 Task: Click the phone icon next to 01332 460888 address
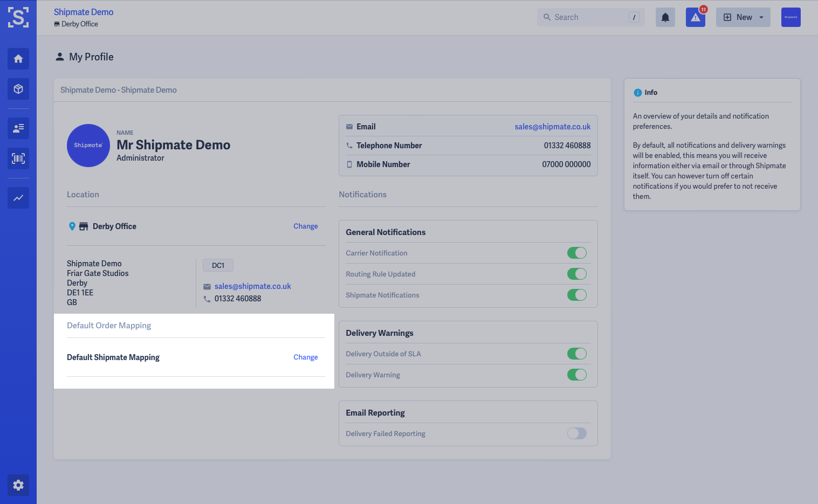point(207,299)
